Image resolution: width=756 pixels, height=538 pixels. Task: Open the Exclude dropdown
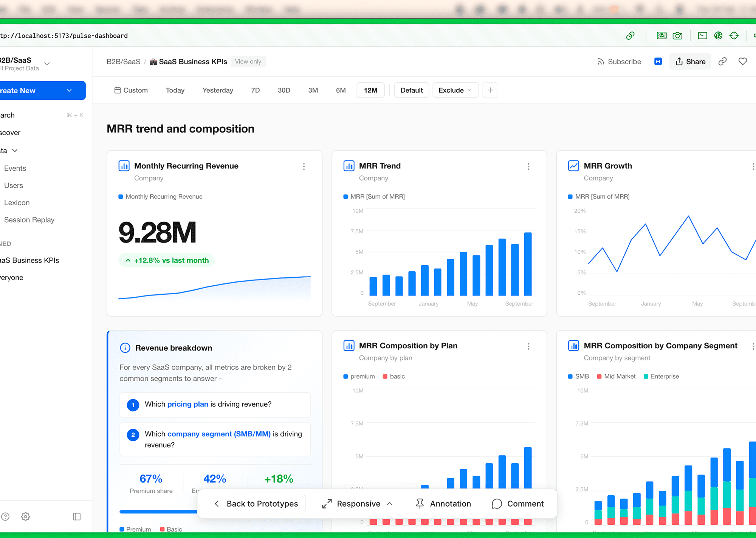click(x=455, y=90)
